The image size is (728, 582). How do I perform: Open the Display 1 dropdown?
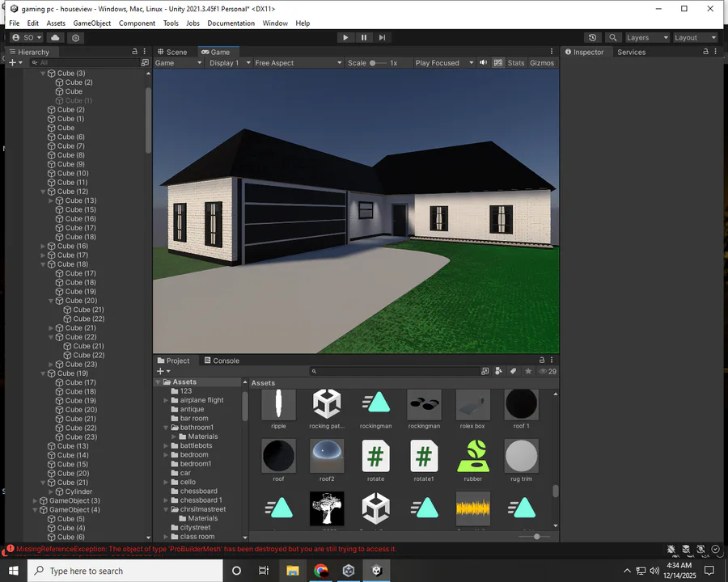(230, 63)
